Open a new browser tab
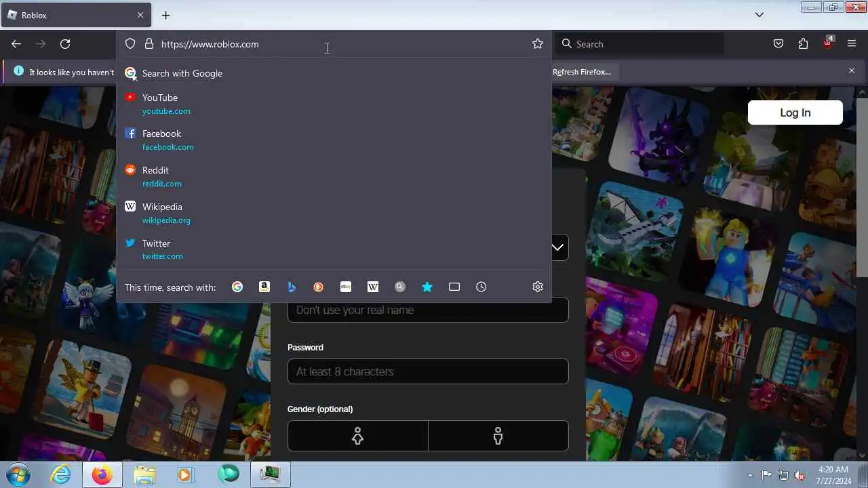 tap(165, 15)
